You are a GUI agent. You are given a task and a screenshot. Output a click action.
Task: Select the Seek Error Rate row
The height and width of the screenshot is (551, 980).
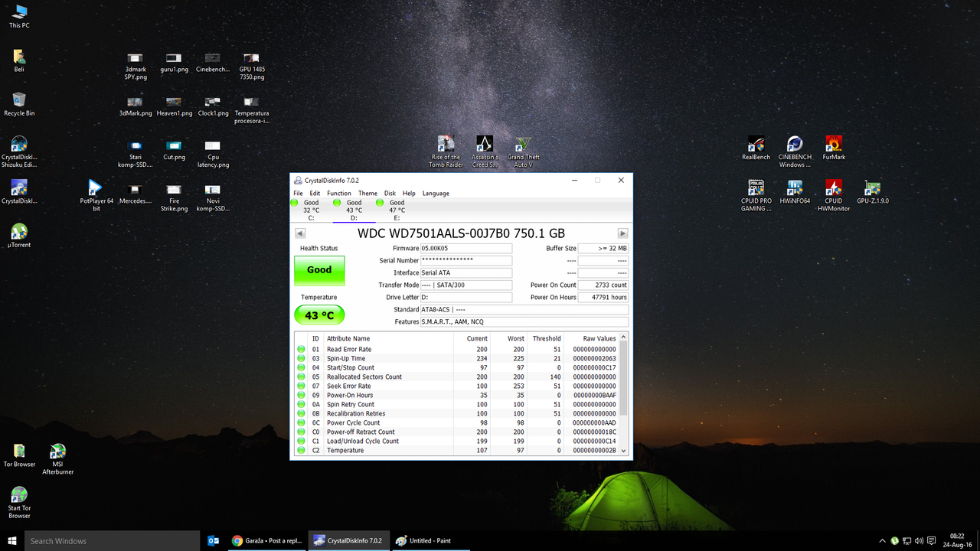[456, 386]
